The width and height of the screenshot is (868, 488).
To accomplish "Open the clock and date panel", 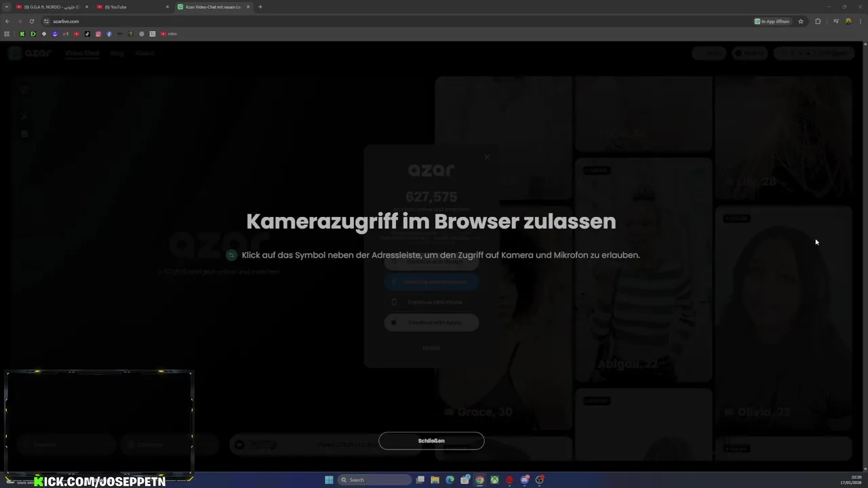I will [851, 480].
